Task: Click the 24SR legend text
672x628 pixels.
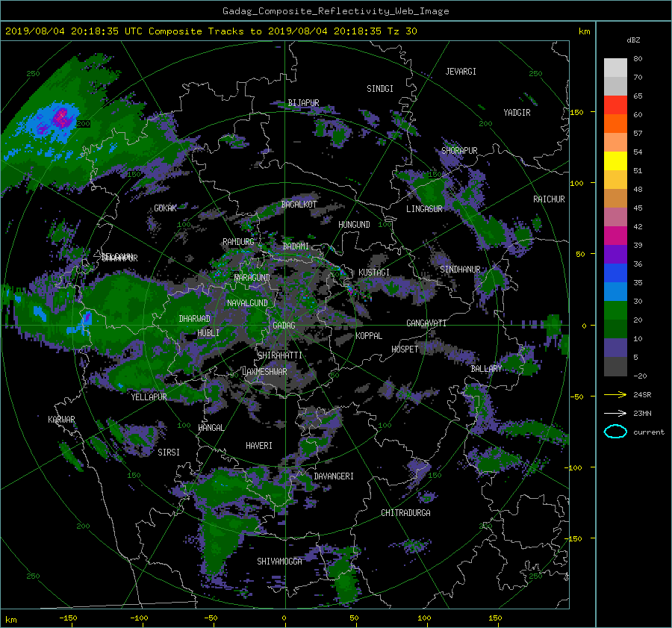Action: click(642, 395)
